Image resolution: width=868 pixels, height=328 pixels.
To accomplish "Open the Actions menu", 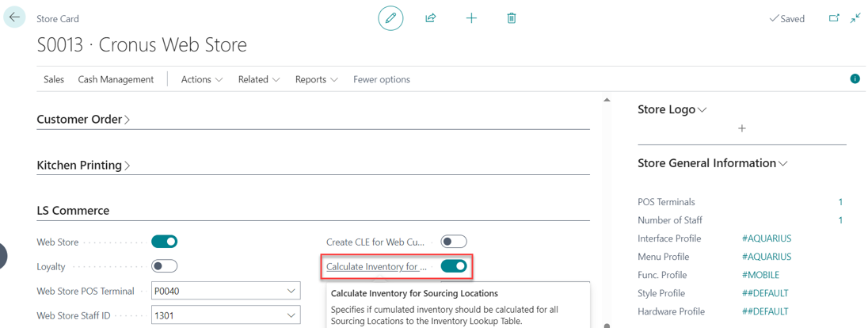I will coord(201,79).
